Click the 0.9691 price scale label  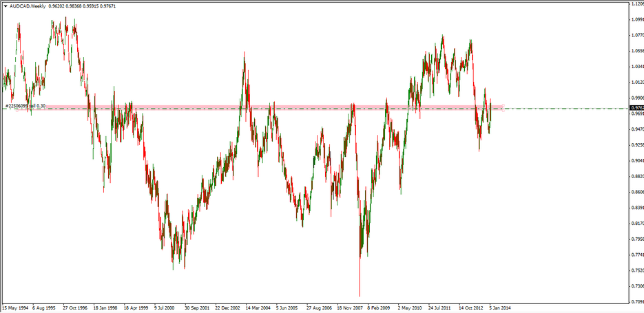click(x=637, y=114)
